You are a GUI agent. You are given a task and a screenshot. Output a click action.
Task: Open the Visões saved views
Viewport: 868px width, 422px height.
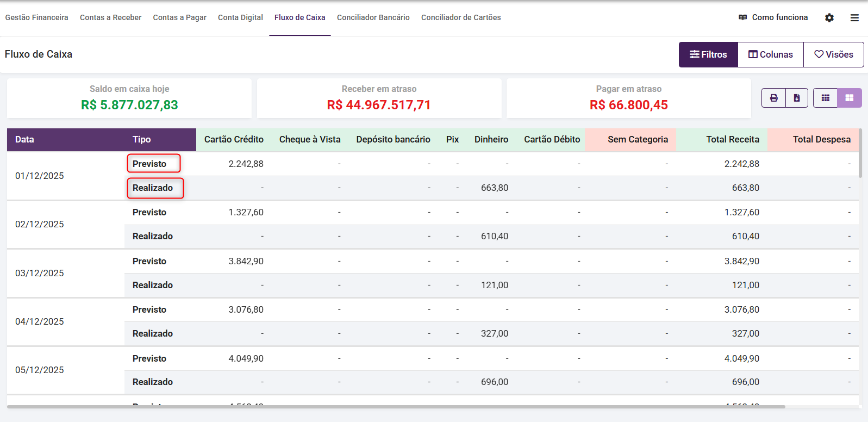click(834, 54)
